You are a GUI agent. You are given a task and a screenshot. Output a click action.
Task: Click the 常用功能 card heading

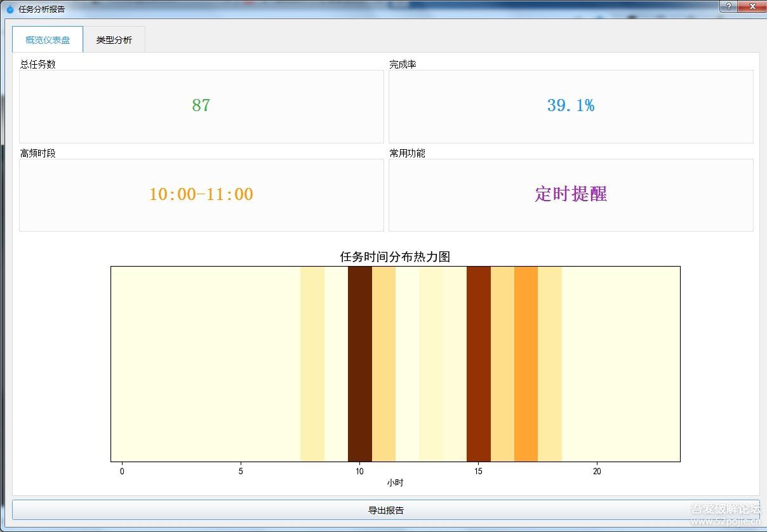point(407,154)
